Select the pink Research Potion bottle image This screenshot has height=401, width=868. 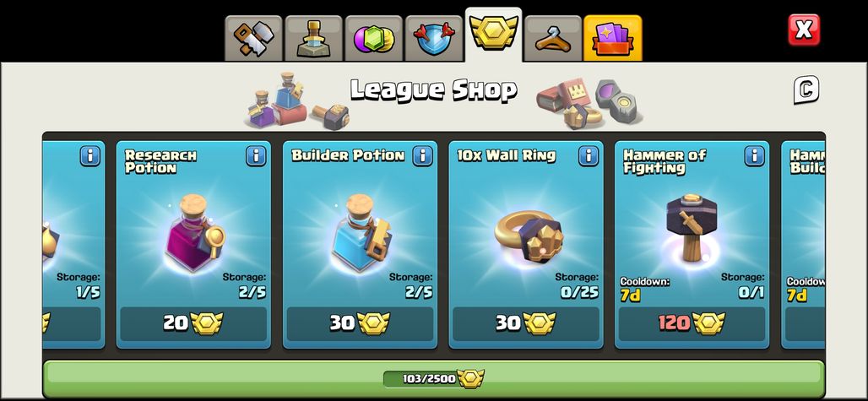point(194,233)
